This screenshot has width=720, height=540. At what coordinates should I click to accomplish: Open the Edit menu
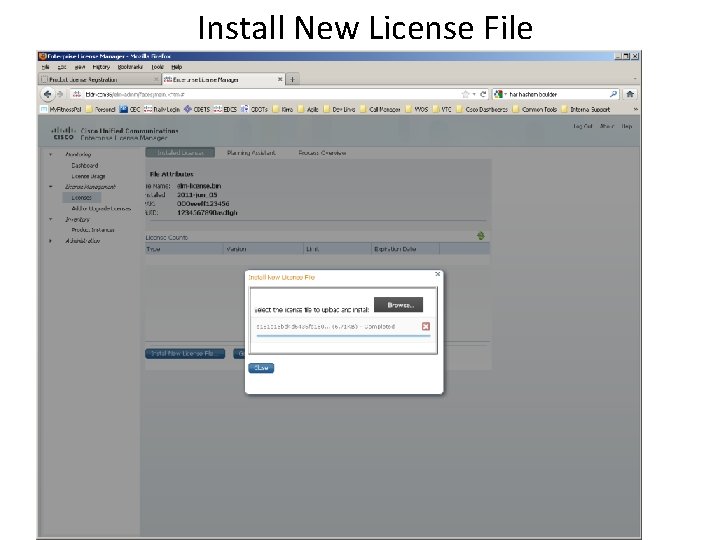[62, 67]
